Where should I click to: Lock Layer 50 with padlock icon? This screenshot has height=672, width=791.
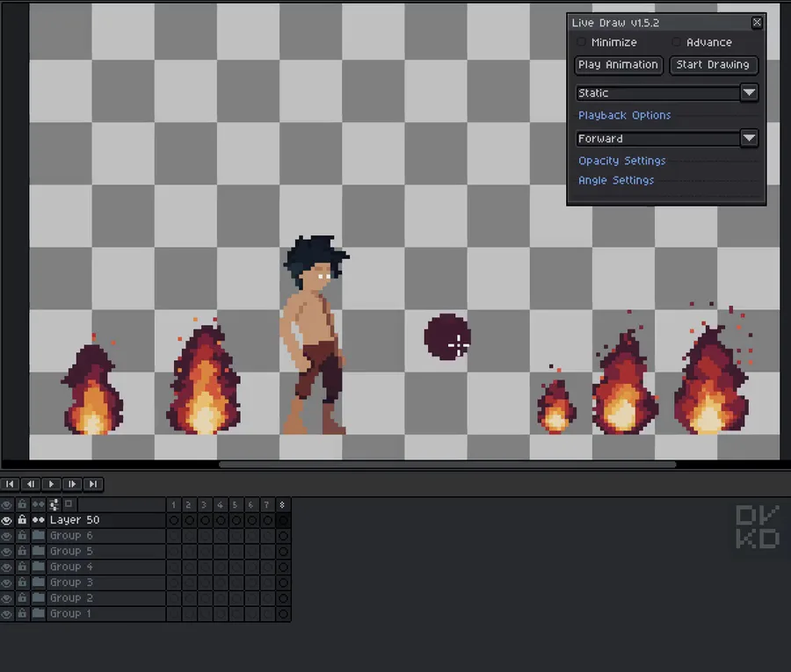22,520
